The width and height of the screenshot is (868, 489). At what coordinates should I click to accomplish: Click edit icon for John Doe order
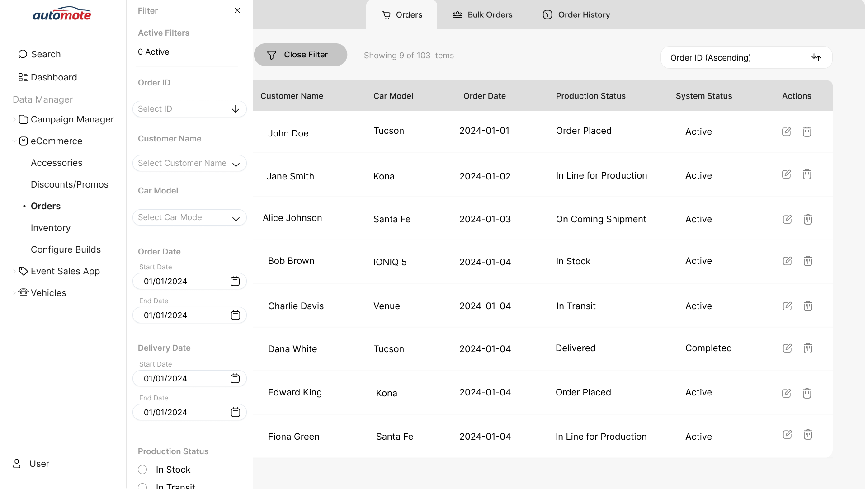coord(786,132)
